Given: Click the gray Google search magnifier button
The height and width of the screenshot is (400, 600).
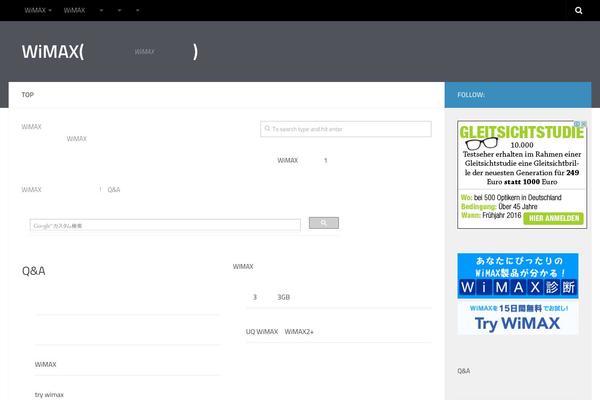Looking at the screenshot, I should (x=324, y=223).
